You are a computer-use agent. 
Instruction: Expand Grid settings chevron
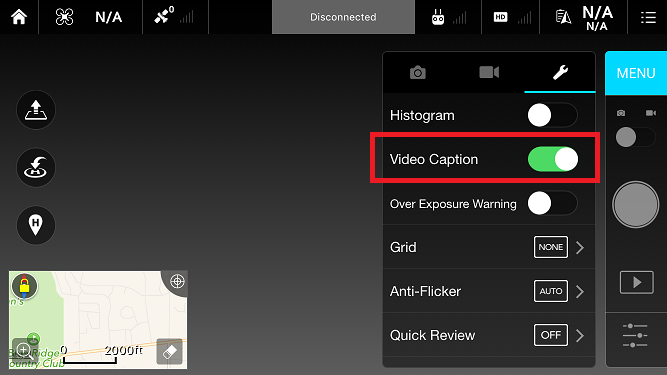(x=580, y=247)
